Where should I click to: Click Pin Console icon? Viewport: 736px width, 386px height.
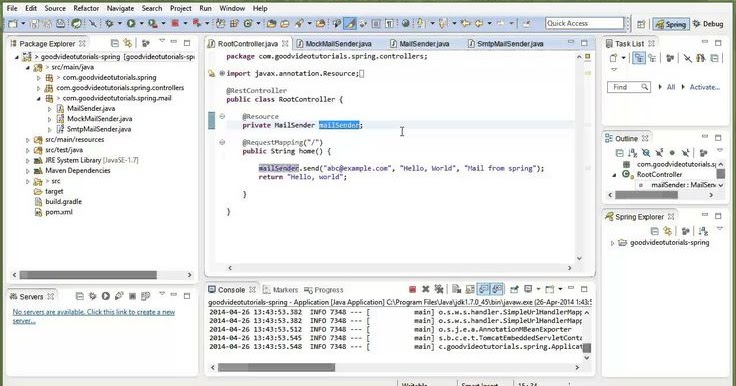pos(514,289)
